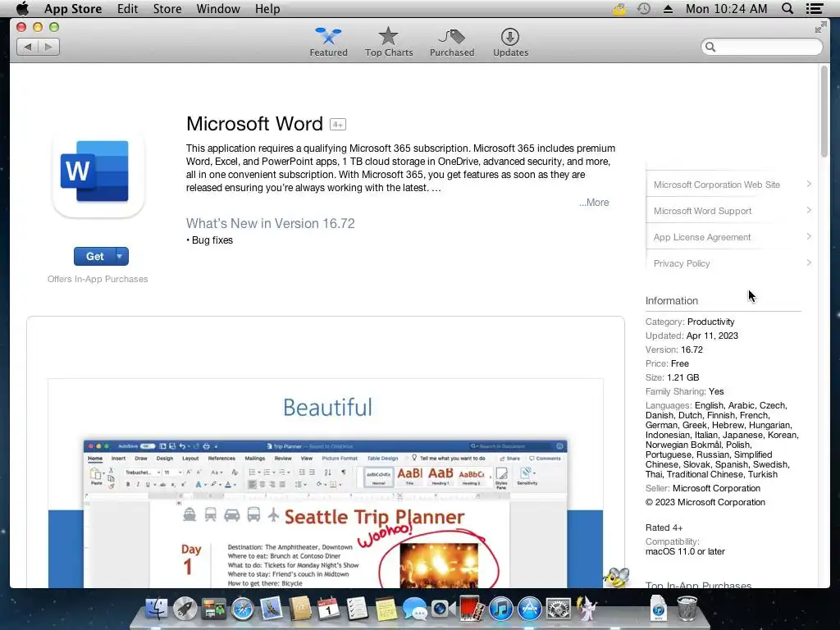The width and height of the screenshot is (840, 630).
Task: Open Microsoft Corporation Web Site link
Action: (x=717, y=185)
